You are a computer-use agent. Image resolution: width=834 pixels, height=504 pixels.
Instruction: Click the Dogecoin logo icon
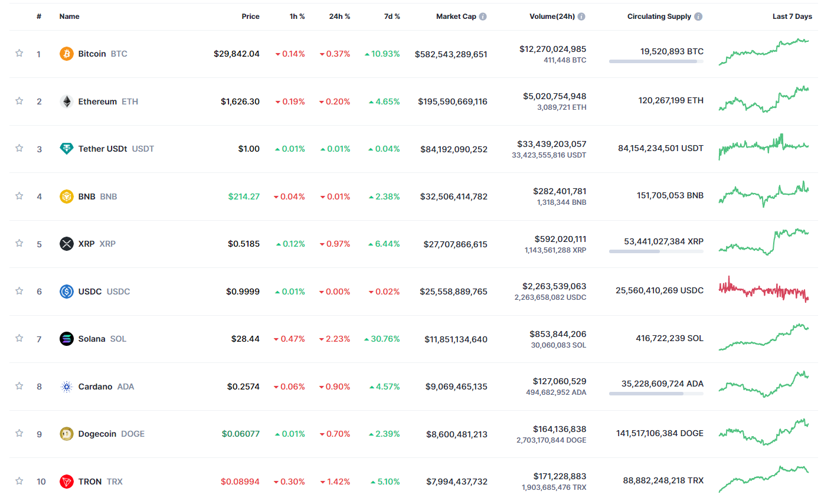(67, 434)
